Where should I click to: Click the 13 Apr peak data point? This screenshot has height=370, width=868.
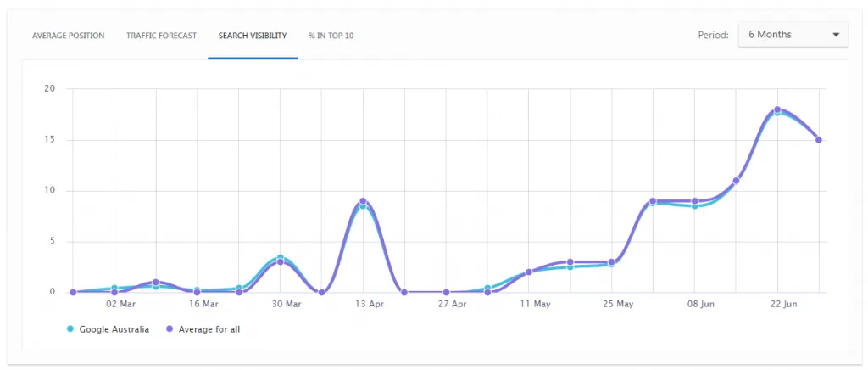363,202
